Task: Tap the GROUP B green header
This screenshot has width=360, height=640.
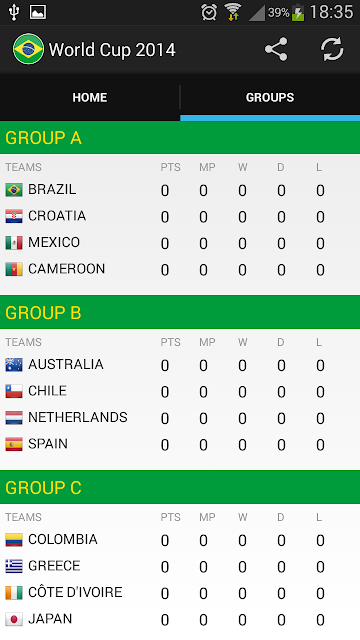Action: (180, 312)
